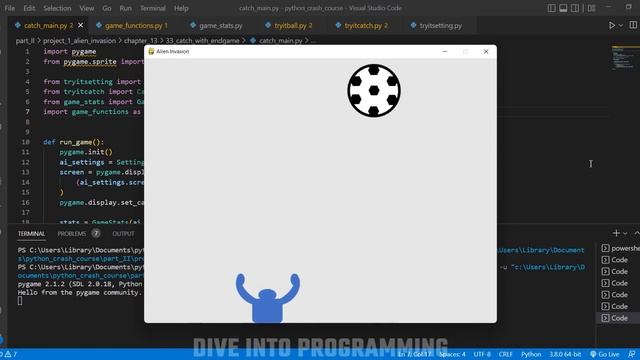Click the project_1_alien_invasion breadcrumb

[x=80, y=40]
